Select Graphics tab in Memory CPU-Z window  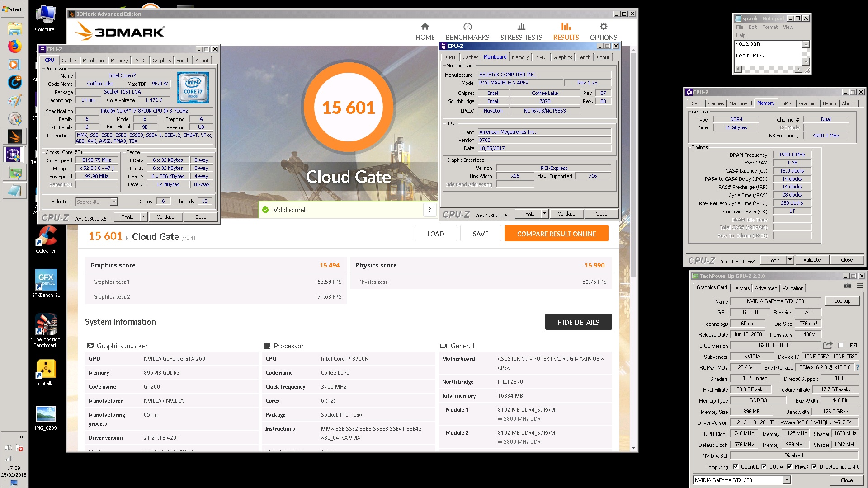point(808,103)
